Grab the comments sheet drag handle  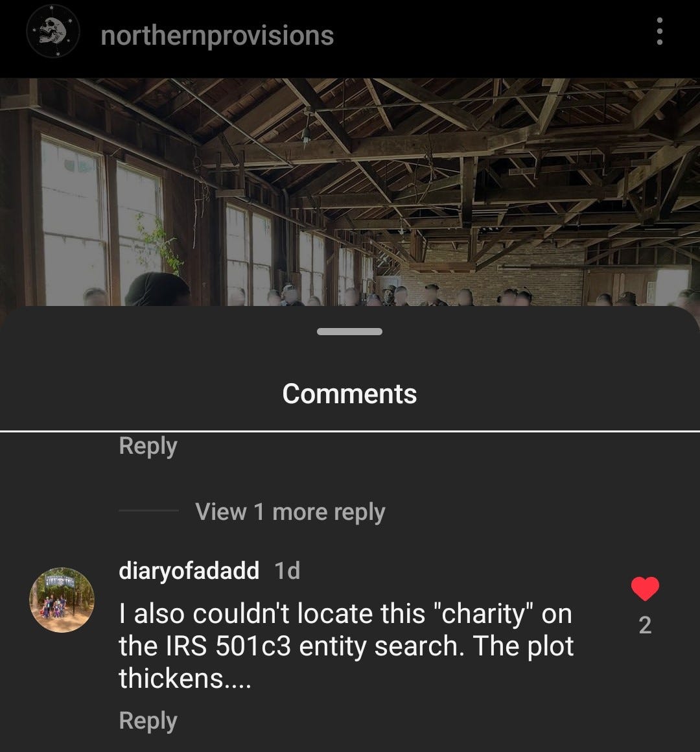(x=349, y=331)
